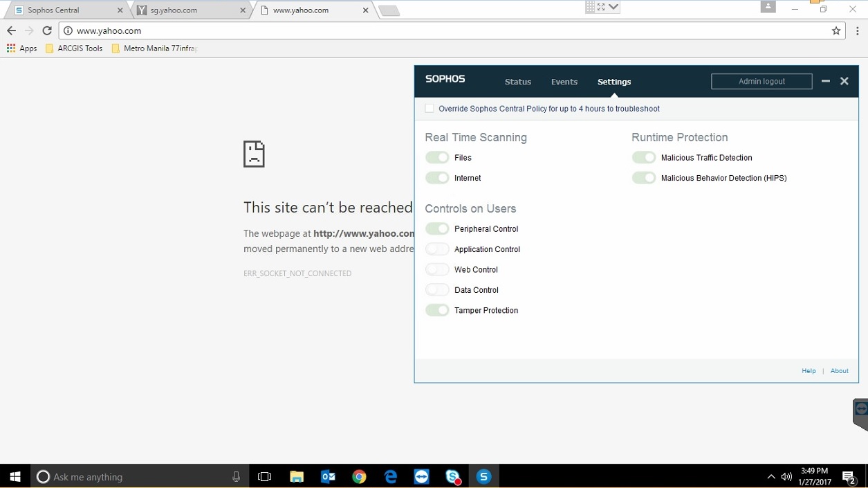
Task: Minimize the Sophos panel
Action: pos(825,81)
